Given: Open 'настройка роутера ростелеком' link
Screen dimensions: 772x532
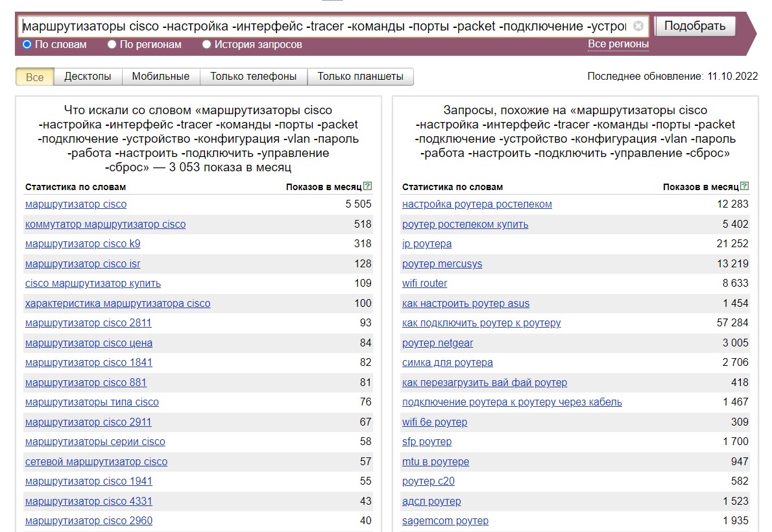Looking at the screenshot, I should 477,204.
